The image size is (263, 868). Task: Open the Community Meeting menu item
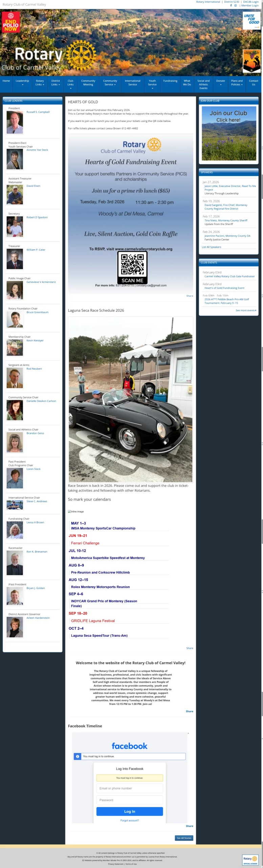pos(88,83)
